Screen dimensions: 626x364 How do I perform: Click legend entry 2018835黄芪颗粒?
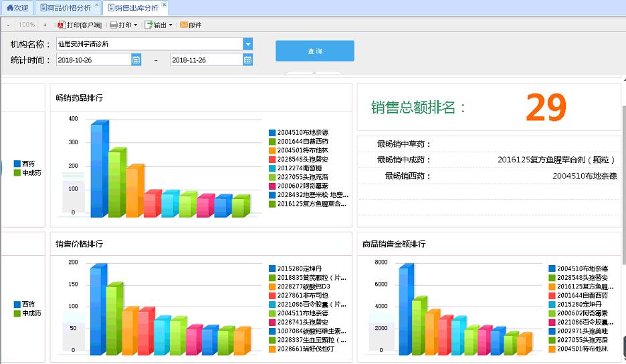pyautogui.click(x=308, y=277)
